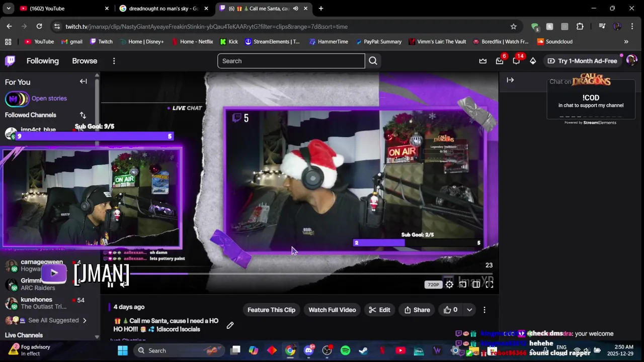This screenshot has height=362, width=644.
Task: Open the HammerTime bookmark
Action: pyautogui.click(x=328, y=42)
